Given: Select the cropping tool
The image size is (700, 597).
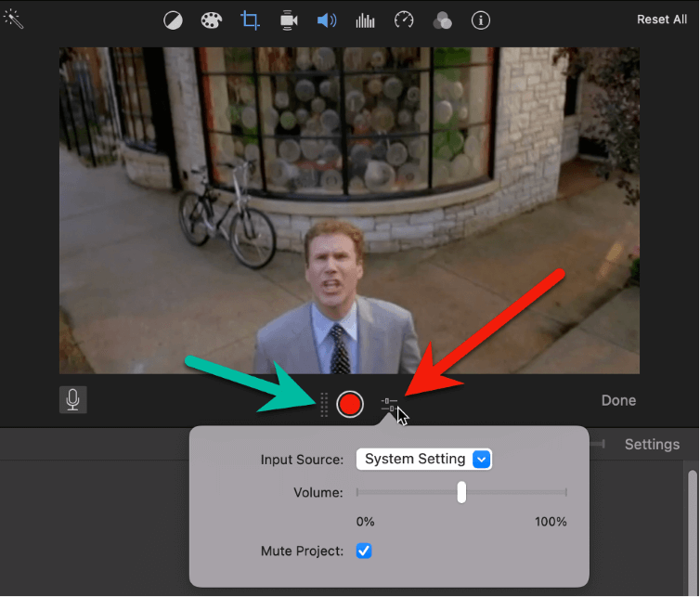Looking at the screenshot, I should click(250, 20).
